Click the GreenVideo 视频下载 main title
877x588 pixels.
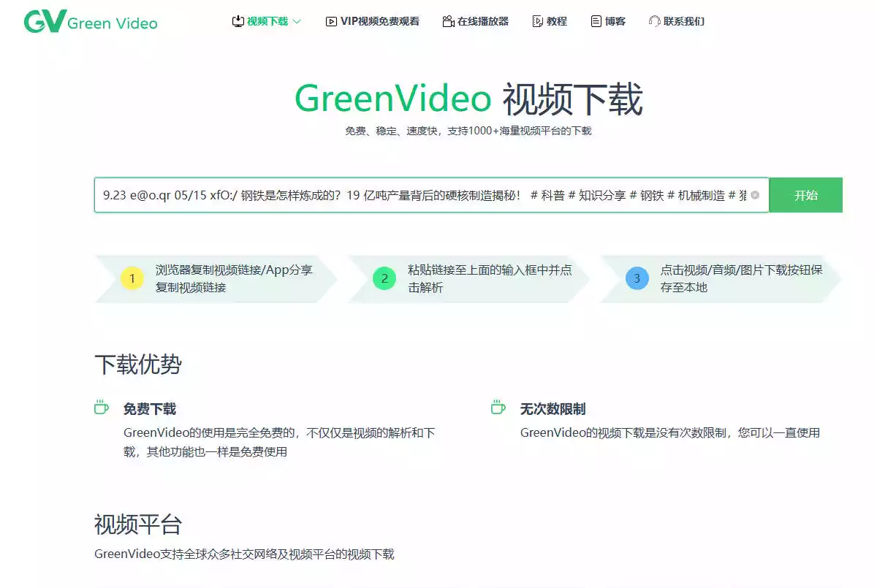[x=468, y=99]
